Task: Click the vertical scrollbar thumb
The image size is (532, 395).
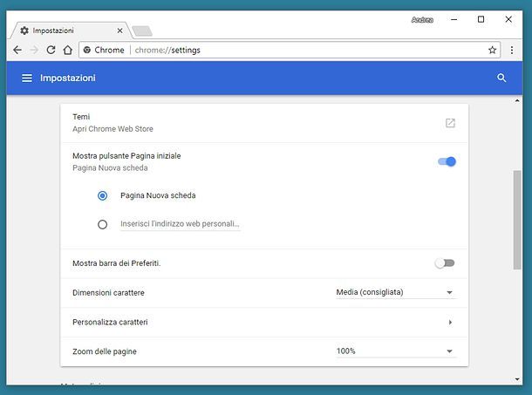Action: point(517,220)
